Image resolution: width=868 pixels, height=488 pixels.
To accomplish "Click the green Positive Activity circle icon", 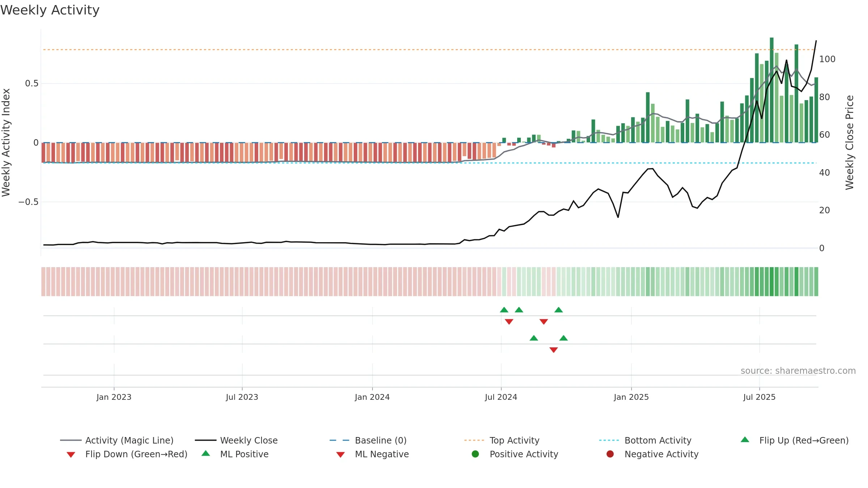I will point(475,454).
